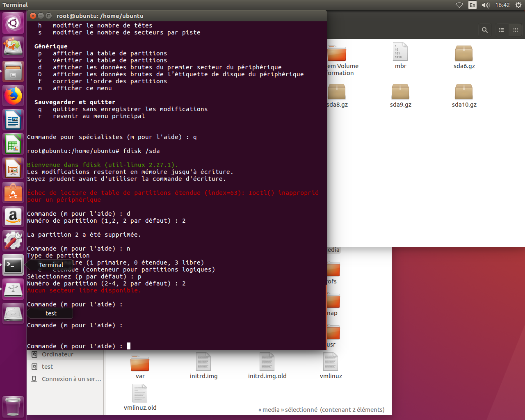
Task: Switch Files to grid icon view
Action: [x=516, y=30]
